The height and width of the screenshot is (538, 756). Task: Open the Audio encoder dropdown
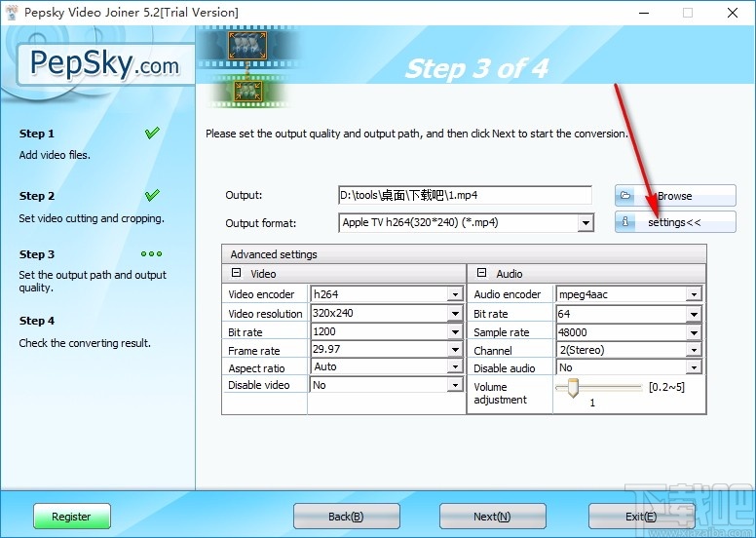click(694, 294)
